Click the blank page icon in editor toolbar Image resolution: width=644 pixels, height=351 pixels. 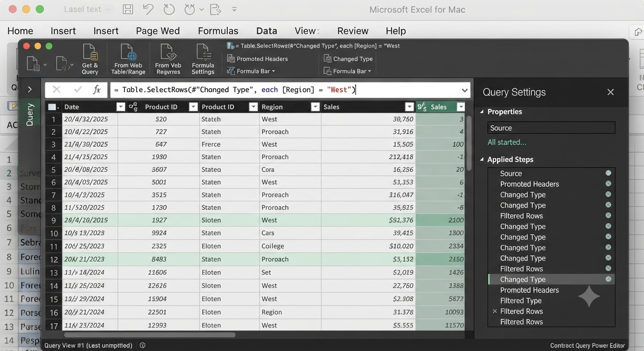[x=33, y=64]
